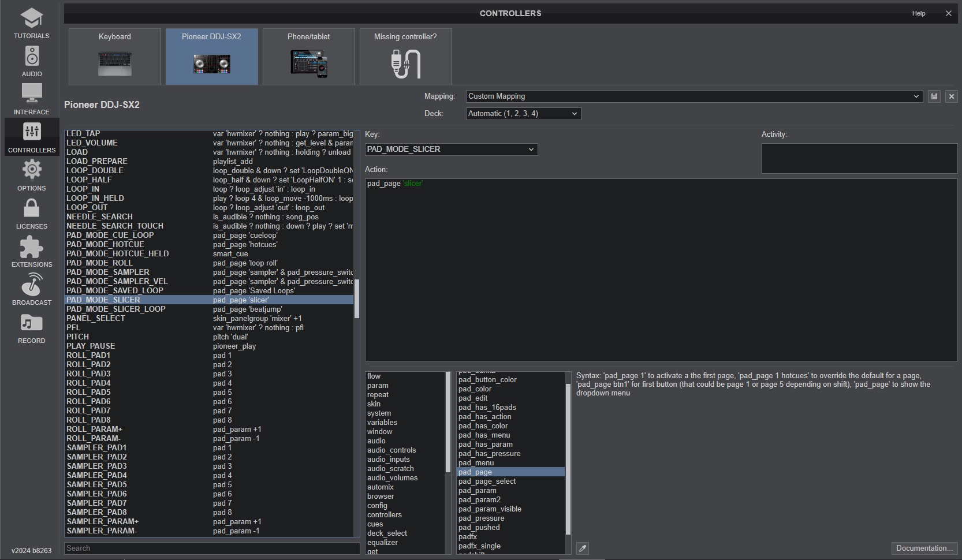Select the pad_page_select verb
The height and width of the screenshot is (560, 962).
[x=510, y=481]
